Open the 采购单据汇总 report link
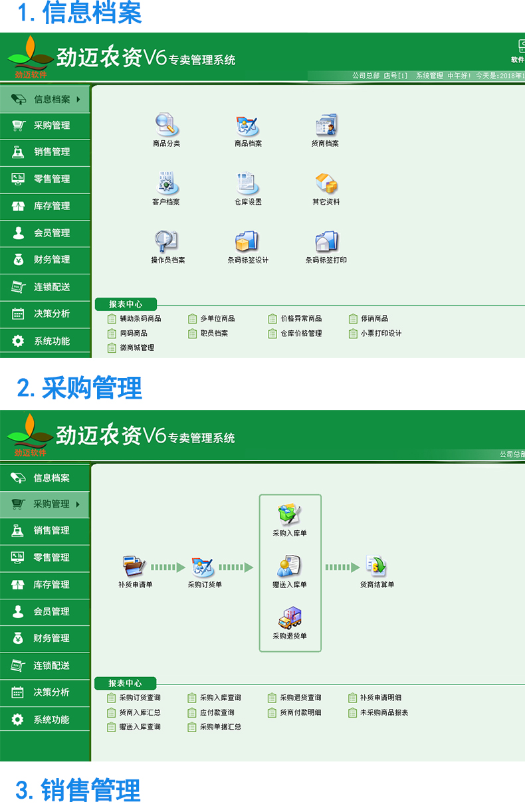Image resolution: width=525 pixels, height=812 pixels. click(x=215, y=727)
